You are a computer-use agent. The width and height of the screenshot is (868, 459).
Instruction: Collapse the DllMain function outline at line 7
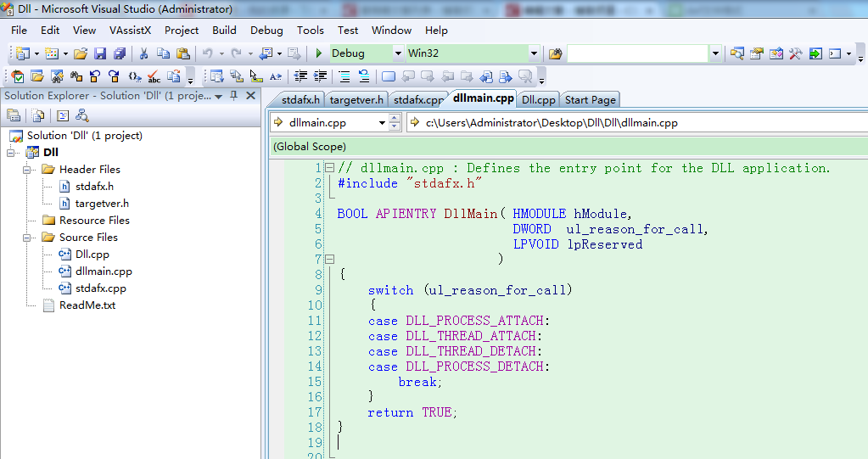330,259
